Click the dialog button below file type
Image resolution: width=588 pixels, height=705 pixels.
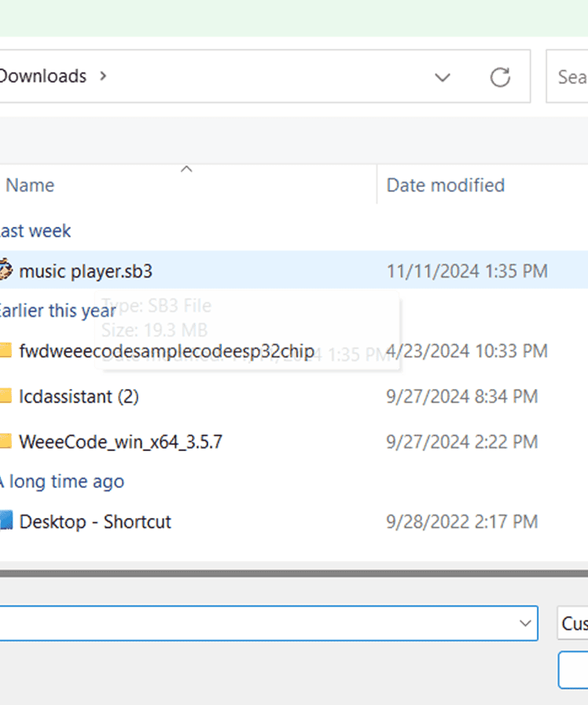573,670
